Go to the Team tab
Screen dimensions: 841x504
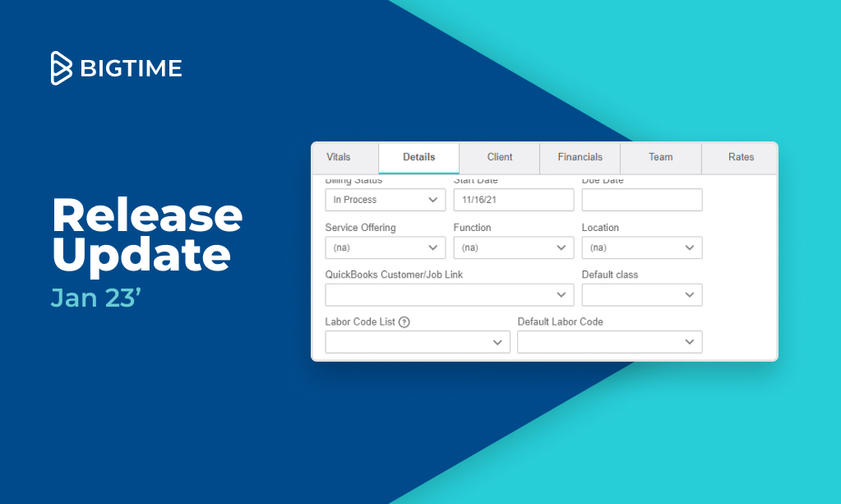coord(661,157)
